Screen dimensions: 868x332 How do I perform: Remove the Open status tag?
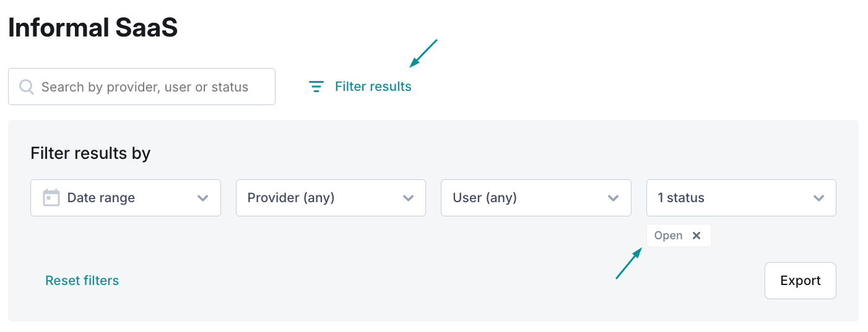point(697,236)
